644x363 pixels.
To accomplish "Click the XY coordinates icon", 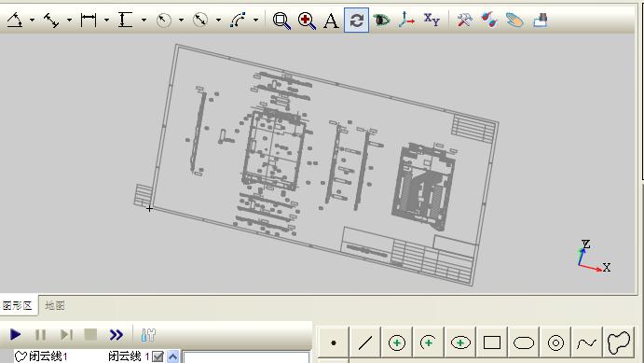I will click(432, 19).
